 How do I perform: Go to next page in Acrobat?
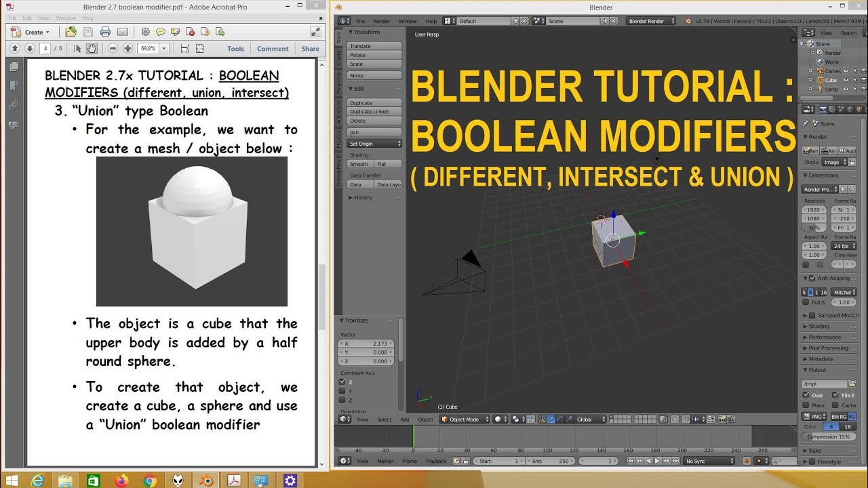pos(30,48)
